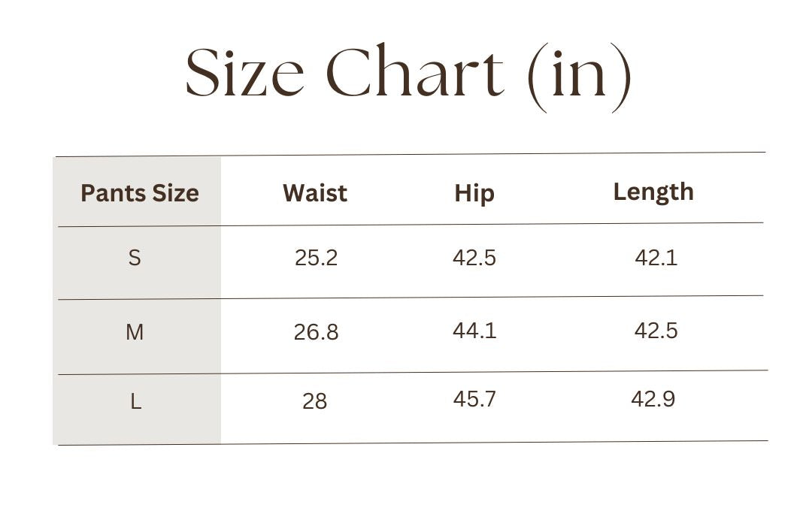This screenshot has width=812, height=526.
Task: Click the Length column header
Action: tap(653, 192)
